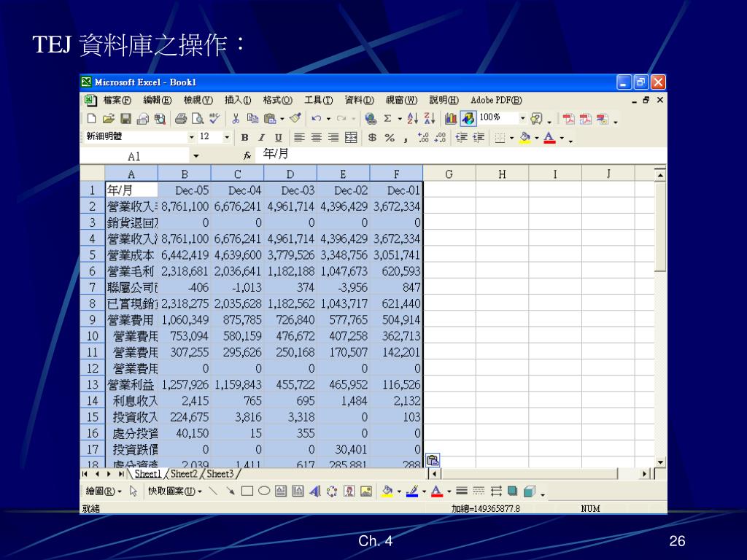Image resolution: width=747 pixels, height=560 pixels.
Task: Open the 檔案(F) File menu
Action: point(117,100)
